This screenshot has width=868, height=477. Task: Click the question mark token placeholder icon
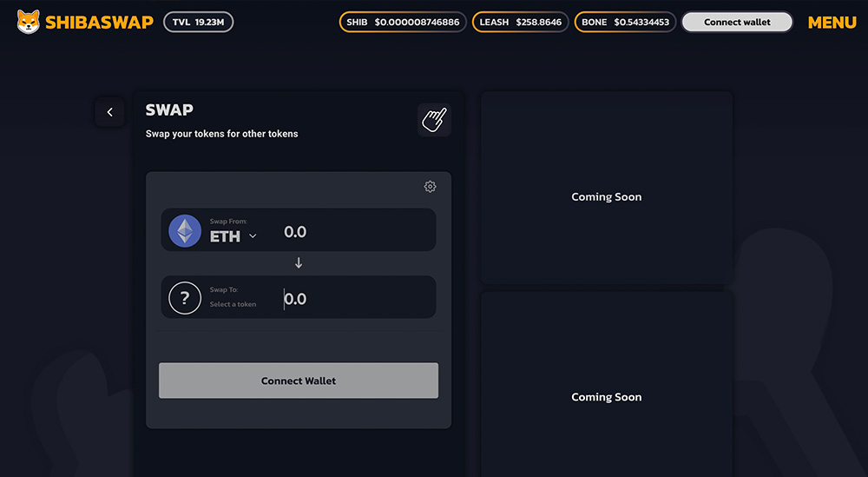pyautogui.click(x=185, y=298)
